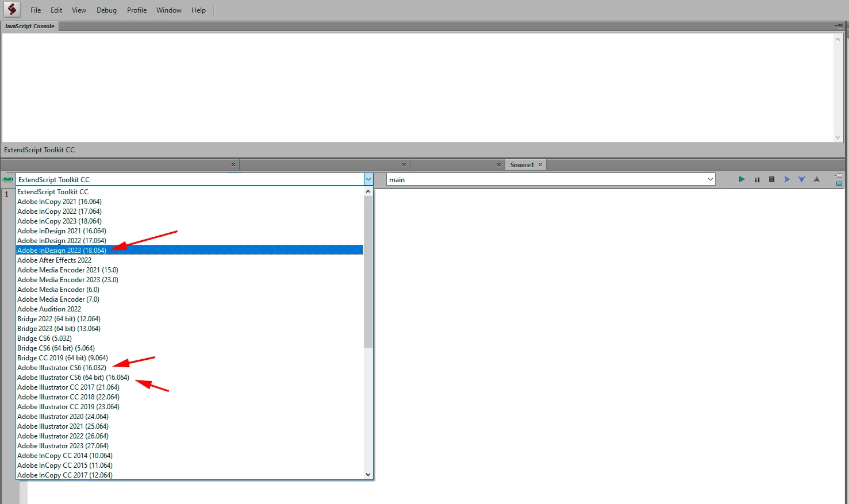Open the Profile menu
849x504 pixels.
tap(137, 10)
